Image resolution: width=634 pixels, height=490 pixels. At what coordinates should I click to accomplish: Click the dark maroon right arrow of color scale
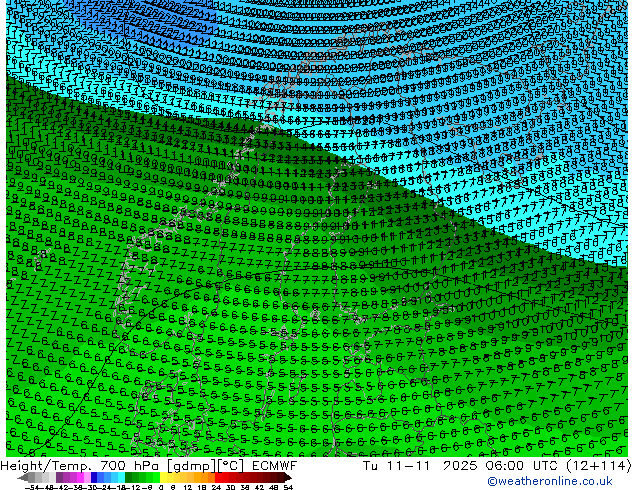287,477
